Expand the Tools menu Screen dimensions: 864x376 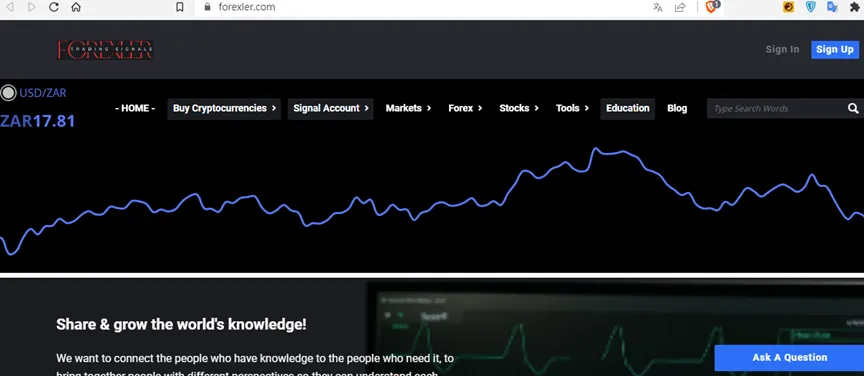[x=573, y=109]
